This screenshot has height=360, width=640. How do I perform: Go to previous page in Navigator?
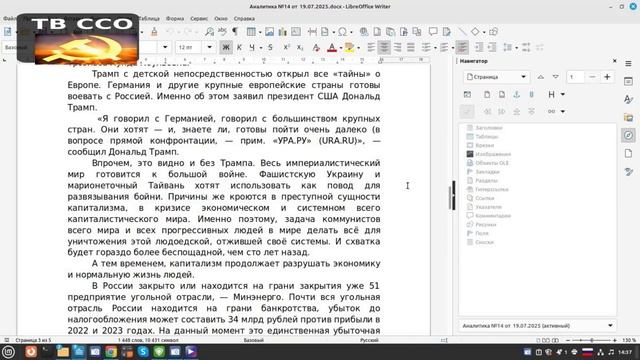[x=540, y=77]
